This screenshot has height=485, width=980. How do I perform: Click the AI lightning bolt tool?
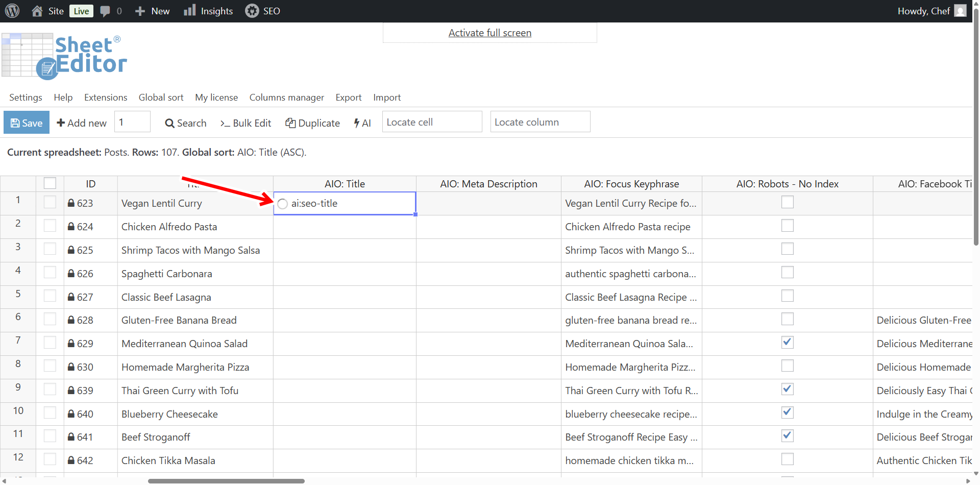[x=362, y=123]
